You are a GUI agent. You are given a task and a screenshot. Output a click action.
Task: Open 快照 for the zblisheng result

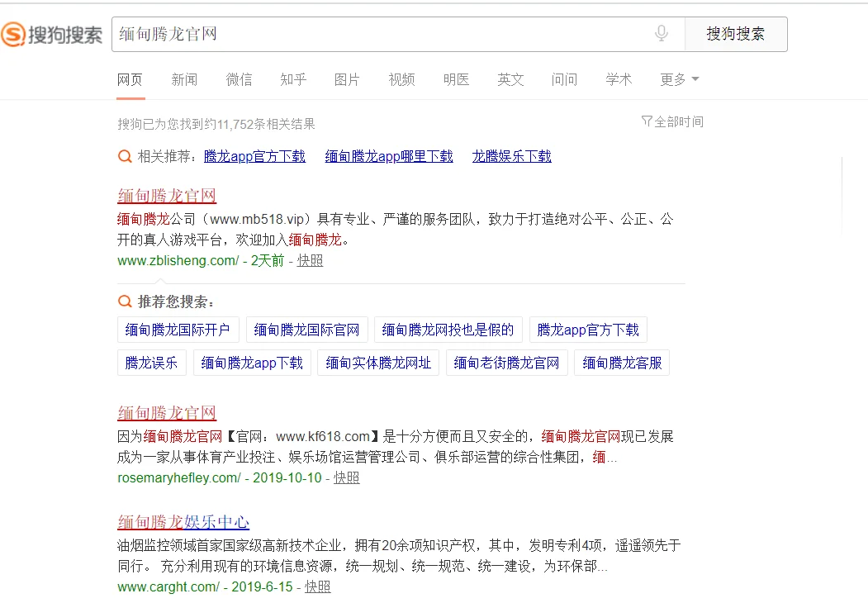tap(310, 260)
